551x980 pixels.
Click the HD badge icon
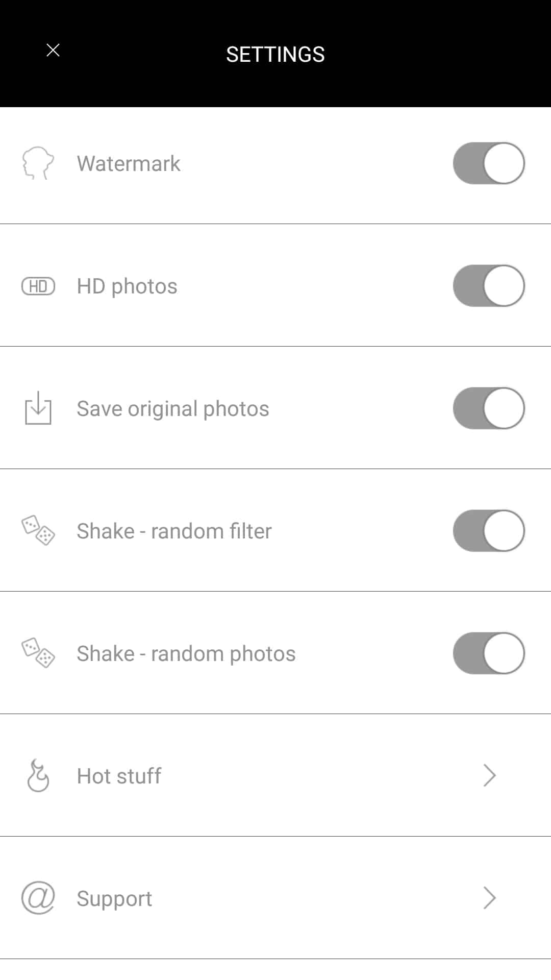[38, 286]
